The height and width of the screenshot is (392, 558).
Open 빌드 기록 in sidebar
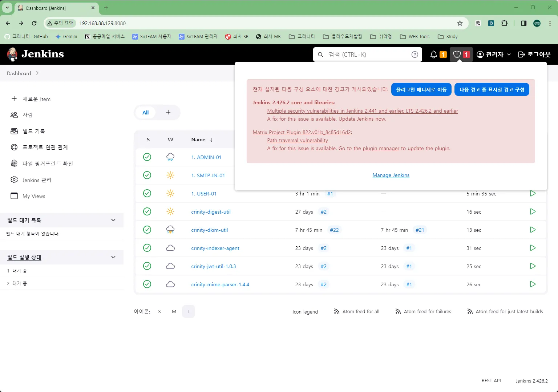tap(28, 131)
